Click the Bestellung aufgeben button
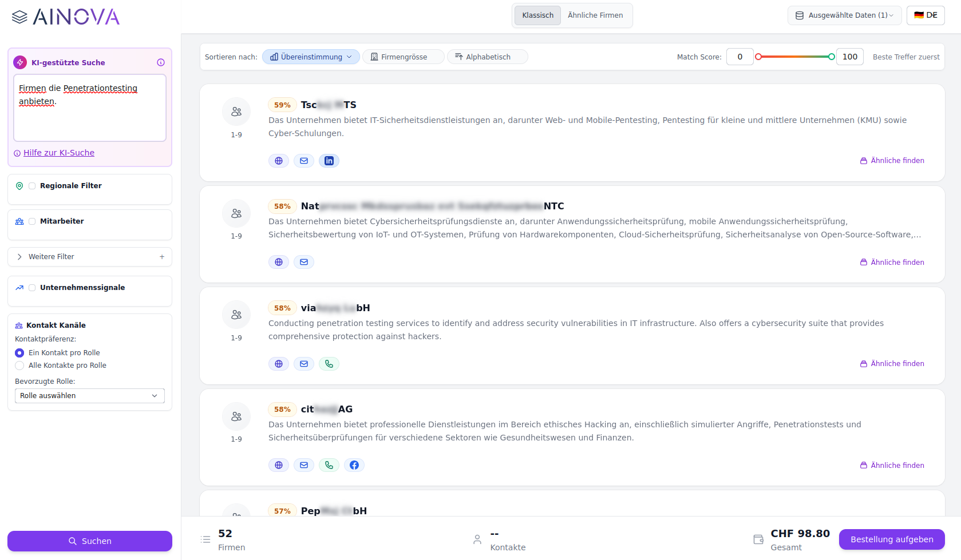Screen dimensions: 961x560 pos(891,539)
